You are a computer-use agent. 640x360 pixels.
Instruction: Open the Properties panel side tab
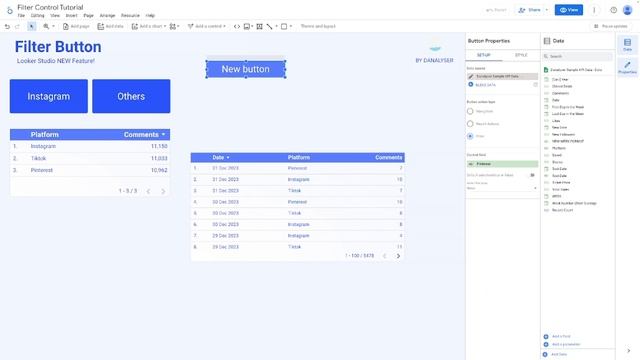coord(627,67)
